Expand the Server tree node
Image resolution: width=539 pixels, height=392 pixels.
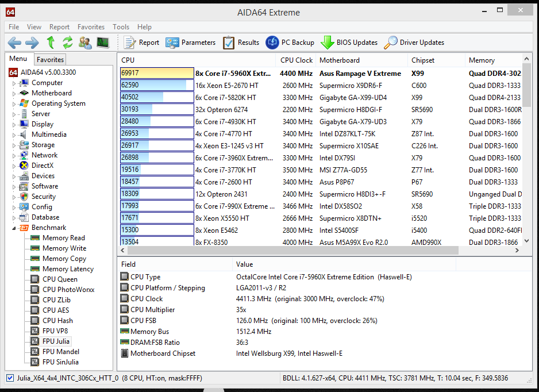coord(14,114)
